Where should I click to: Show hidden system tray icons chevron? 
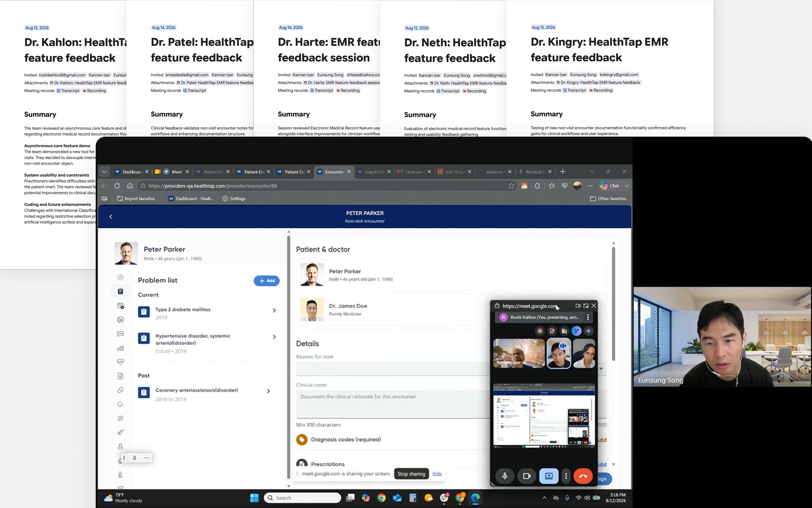pos(544,498)
